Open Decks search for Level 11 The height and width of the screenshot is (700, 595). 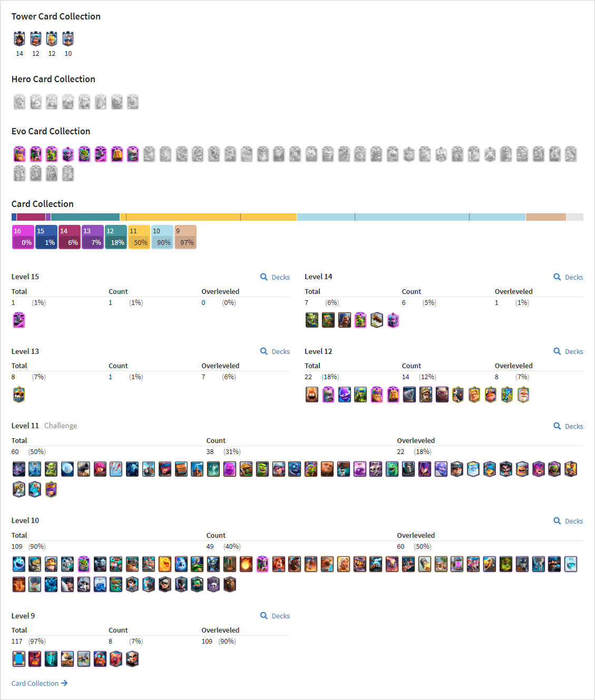pos(568,426)
